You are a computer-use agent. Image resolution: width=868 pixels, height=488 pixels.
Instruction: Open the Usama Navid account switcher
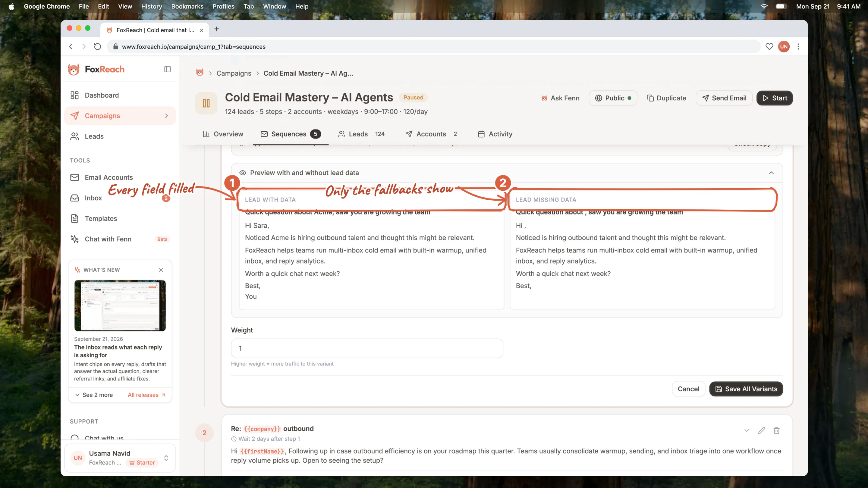click(x=120, y=458)
